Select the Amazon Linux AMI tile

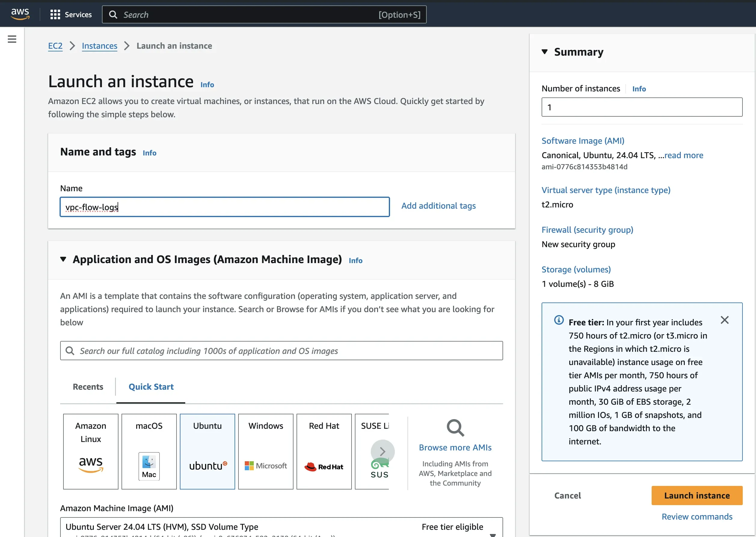91,451
